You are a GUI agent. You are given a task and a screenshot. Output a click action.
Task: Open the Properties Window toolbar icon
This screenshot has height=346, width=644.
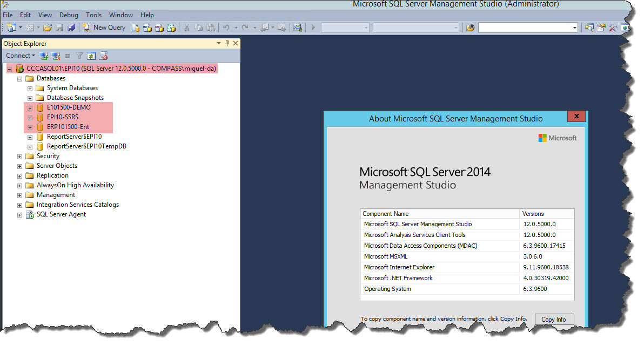(601, 28)
